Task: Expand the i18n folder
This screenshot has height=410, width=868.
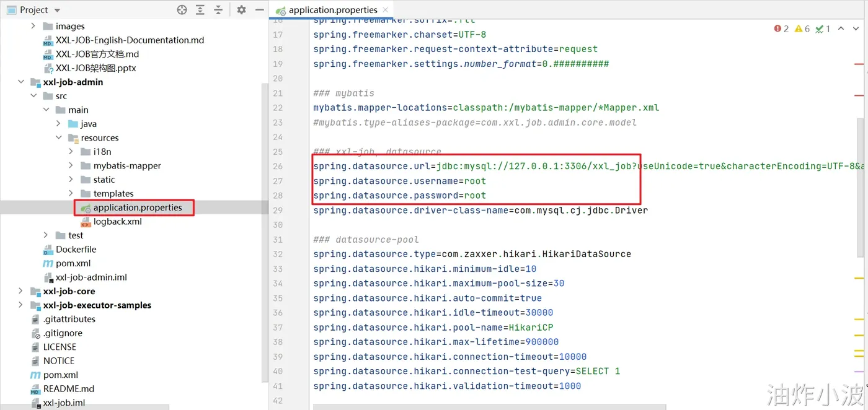Action: coord(71,152)
